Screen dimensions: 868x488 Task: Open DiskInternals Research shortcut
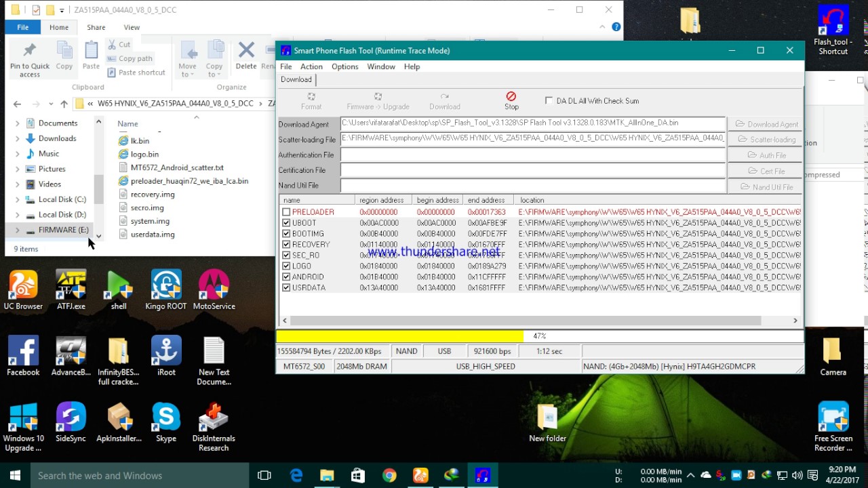(x=214, y=427)
